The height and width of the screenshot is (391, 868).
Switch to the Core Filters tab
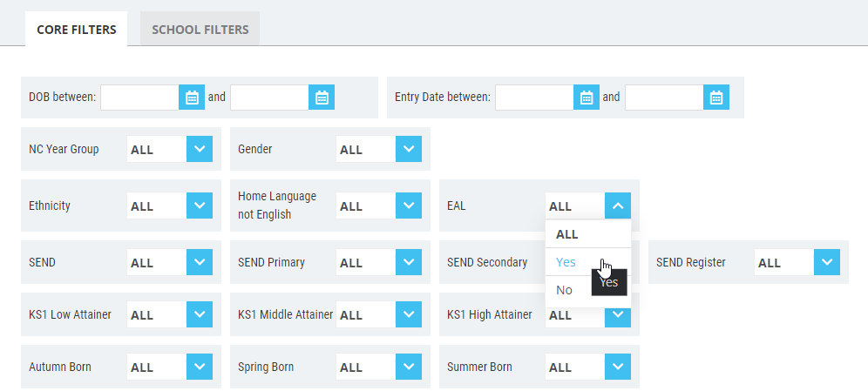click(77, 30)
